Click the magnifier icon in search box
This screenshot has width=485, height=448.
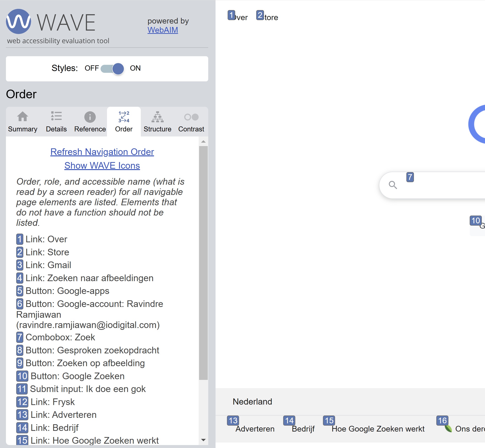393,185
